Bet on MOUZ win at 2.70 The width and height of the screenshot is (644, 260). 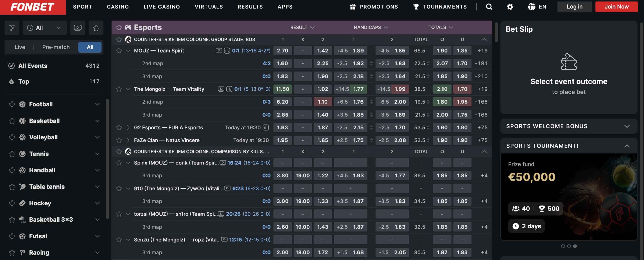click(282, 51)
